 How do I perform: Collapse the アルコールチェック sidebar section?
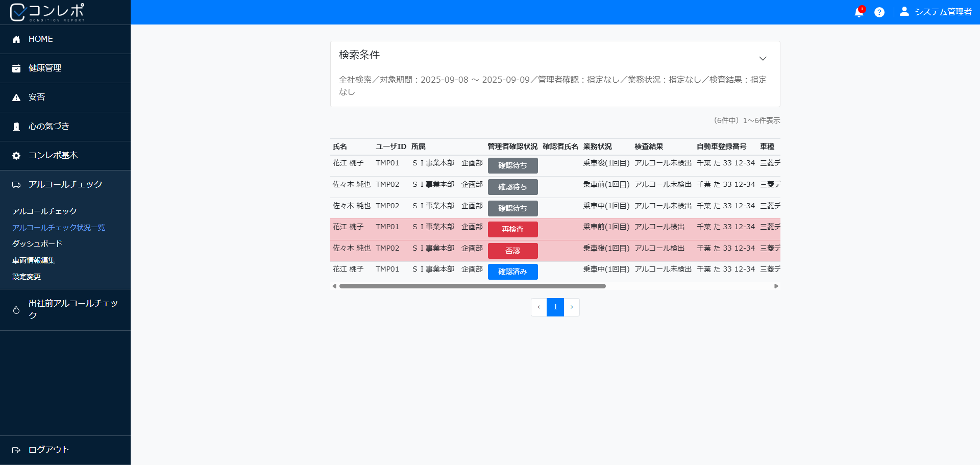click(x=65, y=185)
